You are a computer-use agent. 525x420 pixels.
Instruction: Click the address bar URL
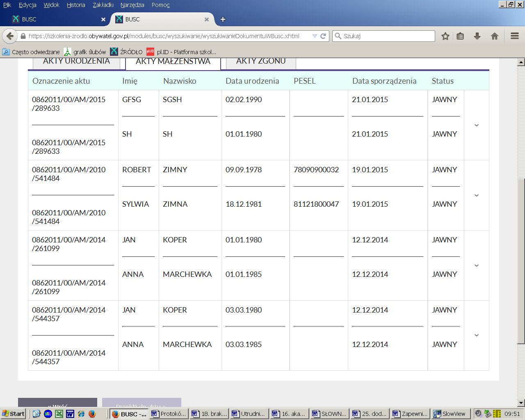pyautogui.click(x=164, y=36)
